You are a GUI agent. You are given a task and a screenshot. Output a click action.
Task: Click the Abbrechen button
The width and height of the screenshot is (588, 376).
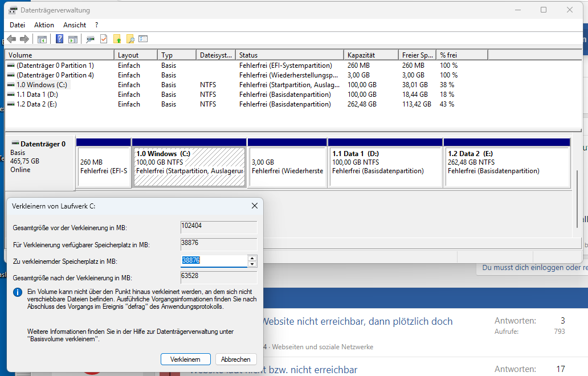(236, 359)
